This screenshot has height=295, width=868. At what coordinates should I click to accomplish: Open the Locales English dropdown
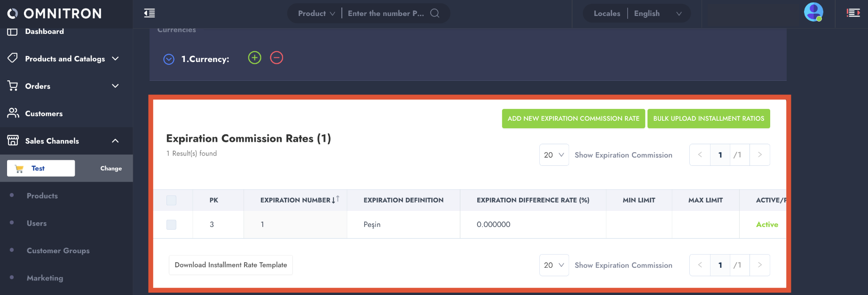point(657,14)
